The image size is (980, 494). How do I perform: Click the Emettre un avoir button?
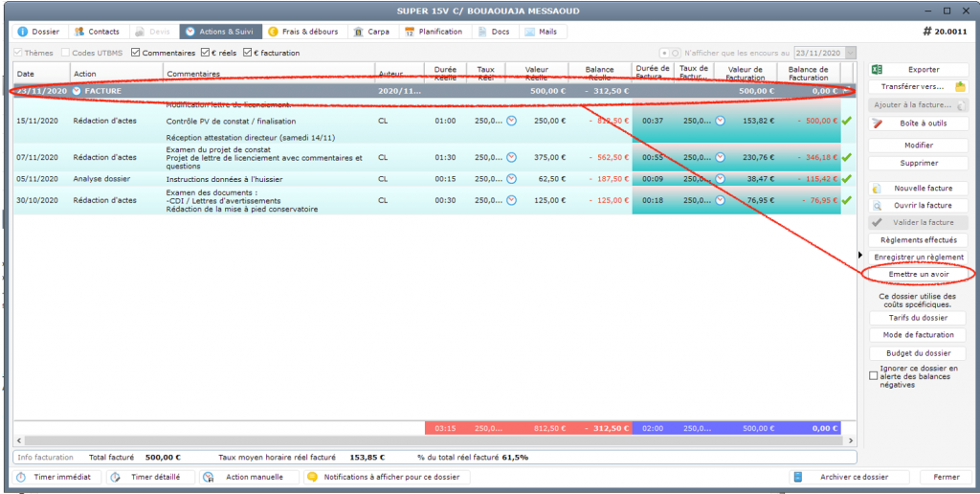(x=917, y=274)
